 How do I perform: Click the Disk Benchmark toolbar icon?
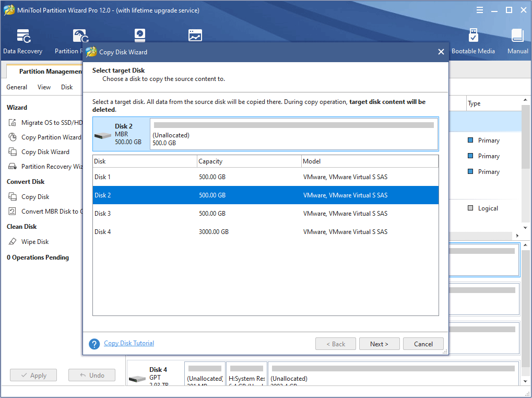click(140, 36)
